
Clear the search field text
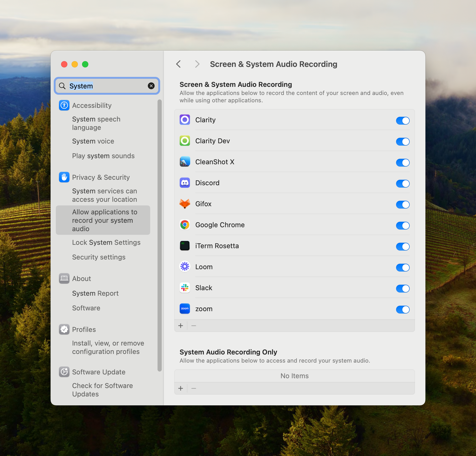tap(151, 86)
